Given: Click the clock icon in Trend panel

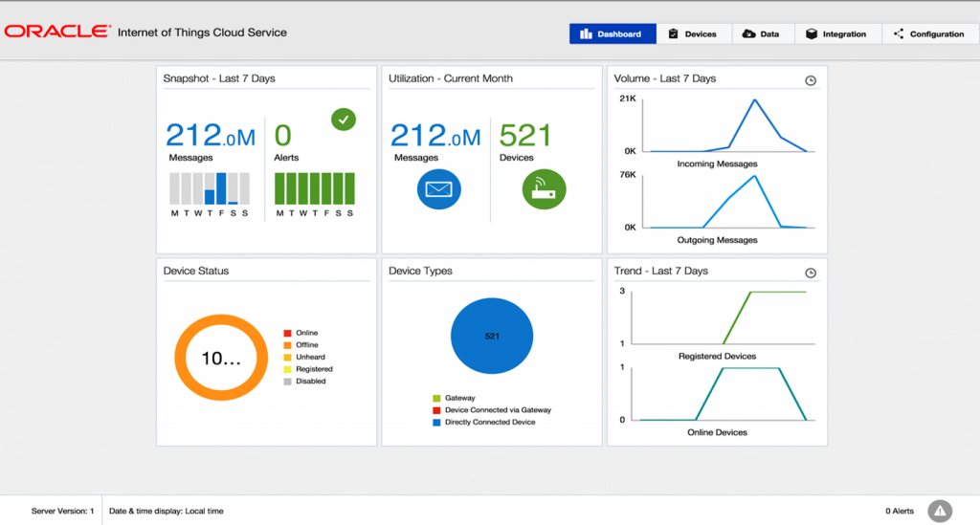Looking at the screenshot, I should click(811, 273).
